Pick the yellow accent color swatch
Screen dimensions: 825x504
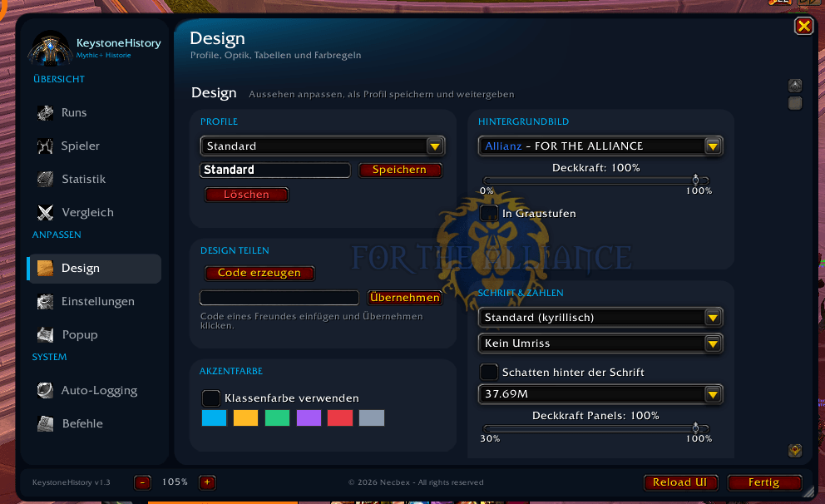tap(245, 418)
